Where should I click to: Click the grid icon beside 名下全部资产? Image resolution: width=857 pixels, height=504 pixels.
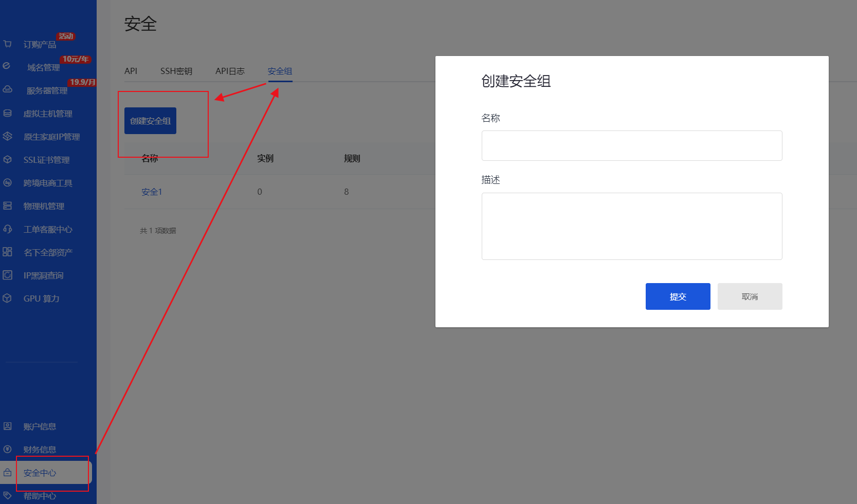coord(7,252)
